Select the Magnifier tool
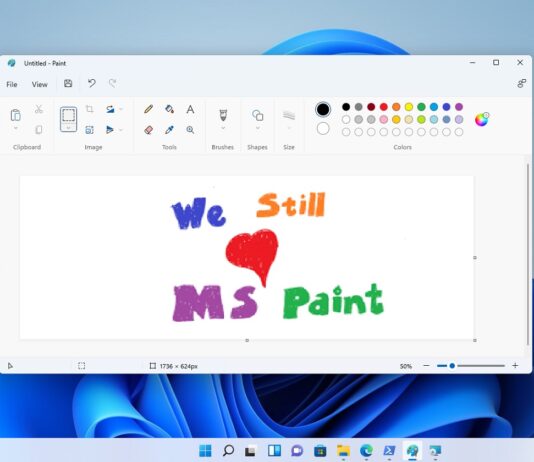The width and height of the screenshot is (534, 462). (x=190, y=130)
